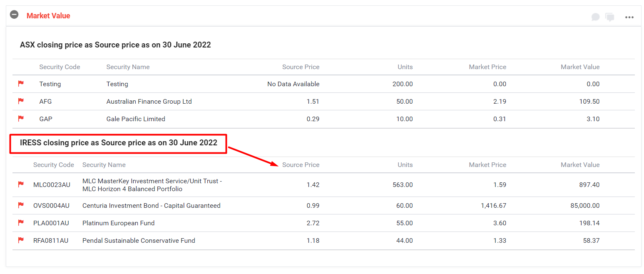The image size is (644, 274).
Task: Open the multiple comments conversation icon
Action: tap(610, 17)
